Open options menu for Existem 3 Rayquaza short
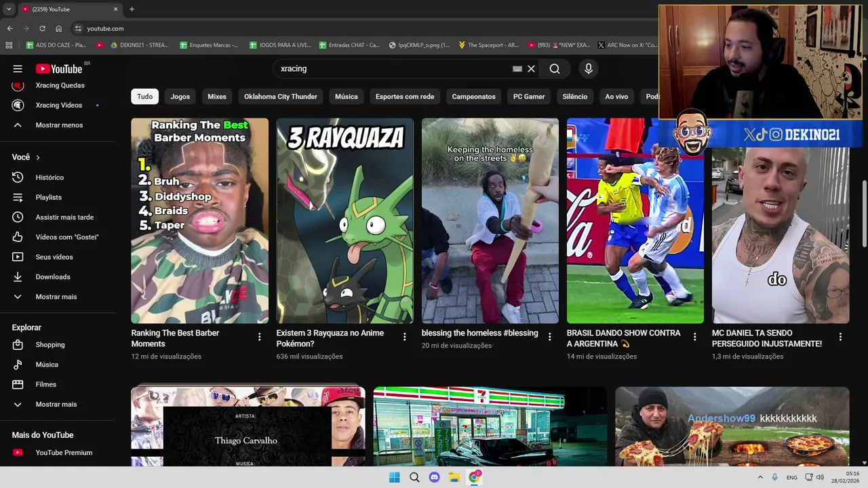868x488 pixels. click(x=405, y=337)
